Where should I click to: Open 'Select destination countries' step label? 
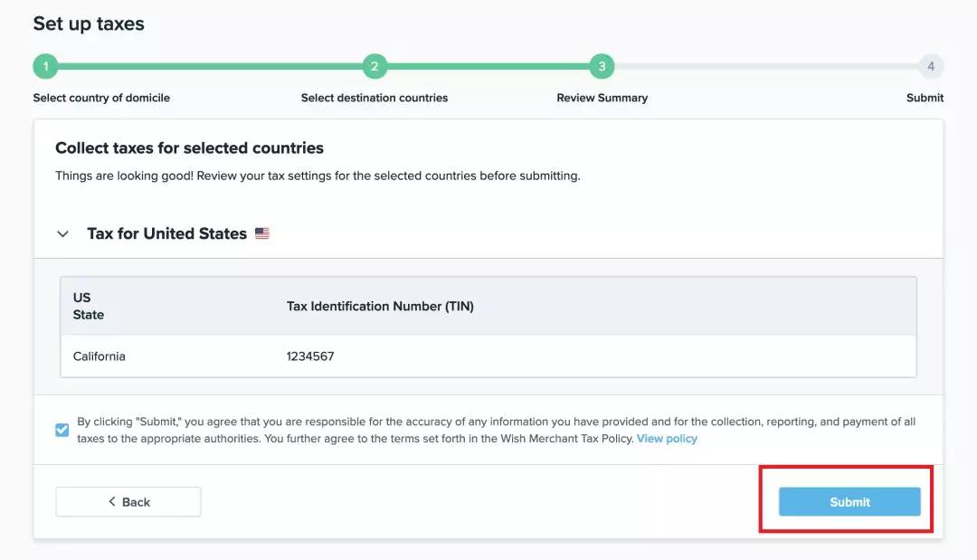[375, 98]
